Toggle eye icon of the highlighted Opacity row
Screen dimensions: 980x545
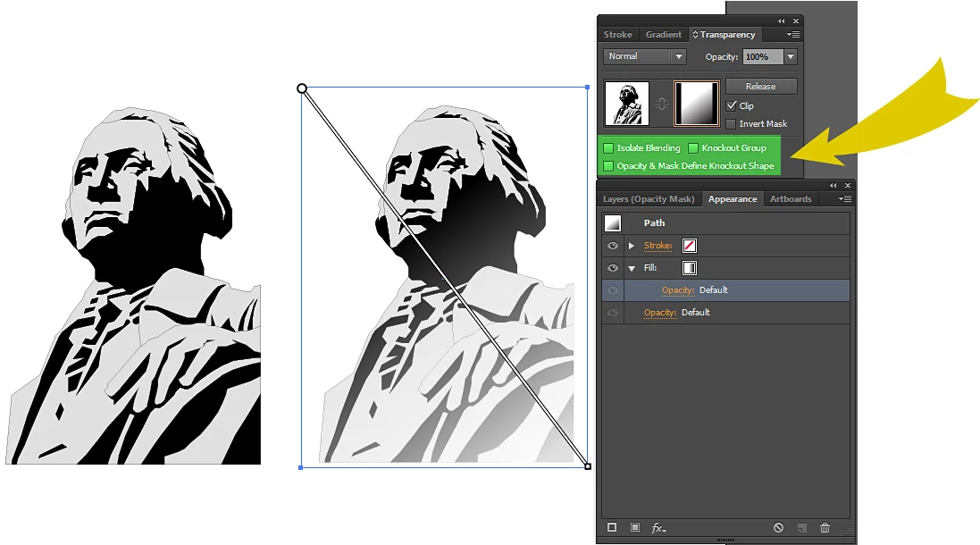coord(613,290)
